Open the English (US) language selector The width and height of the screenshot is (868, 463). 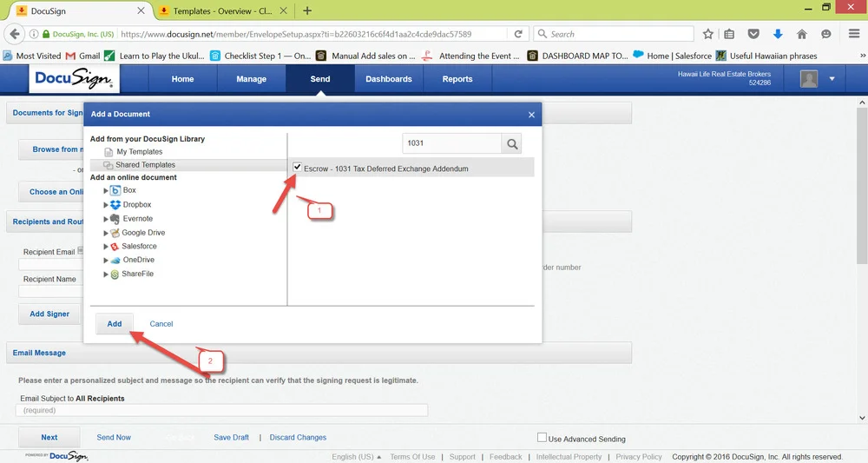point(357,457)
